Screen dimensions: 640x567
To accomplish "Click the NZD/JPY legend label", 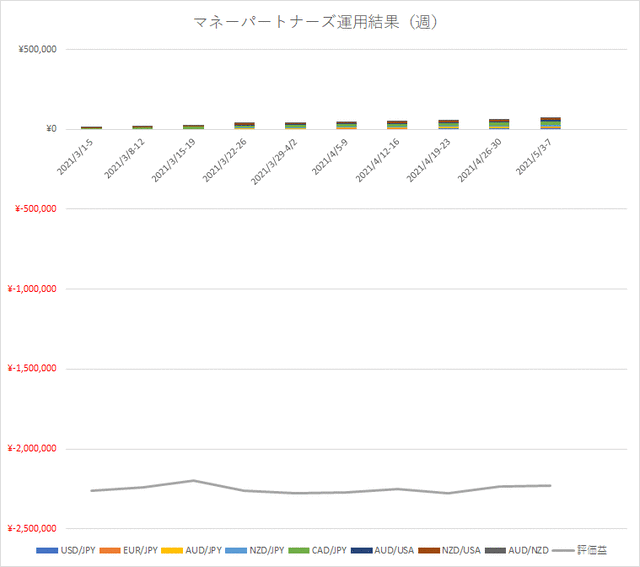I will coord(267,551).
